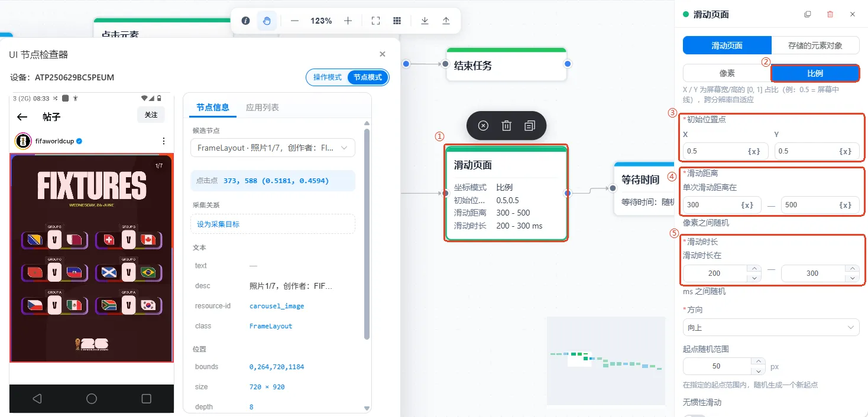Duplicate node with floating copy icon
868x417 pixels.
tap(529, 125)
